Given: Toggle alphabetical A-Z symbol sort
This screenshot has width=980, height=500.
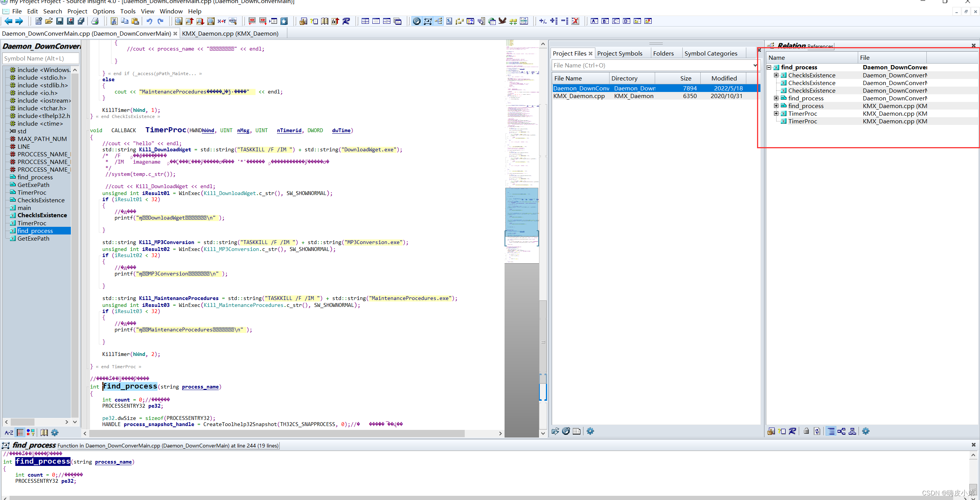Looking at the screenshot, I should [x=9, y=433].
